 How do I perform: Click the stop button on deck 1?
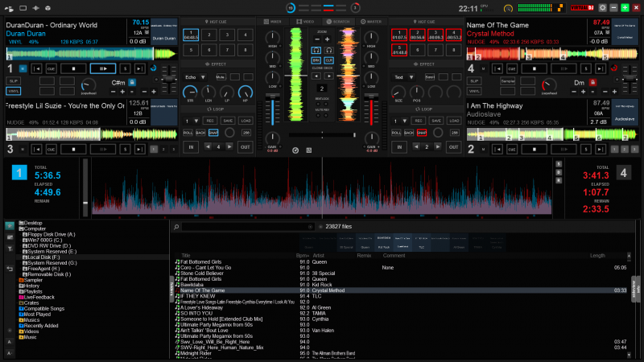[73, 69]
